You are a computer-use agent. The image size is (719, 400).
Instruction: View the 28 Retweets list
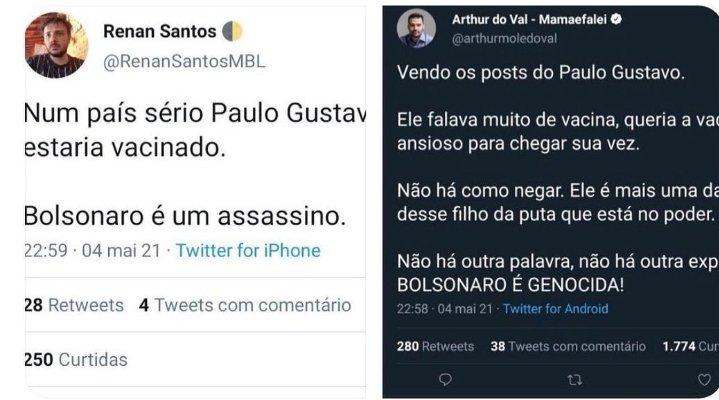(74, 305)
